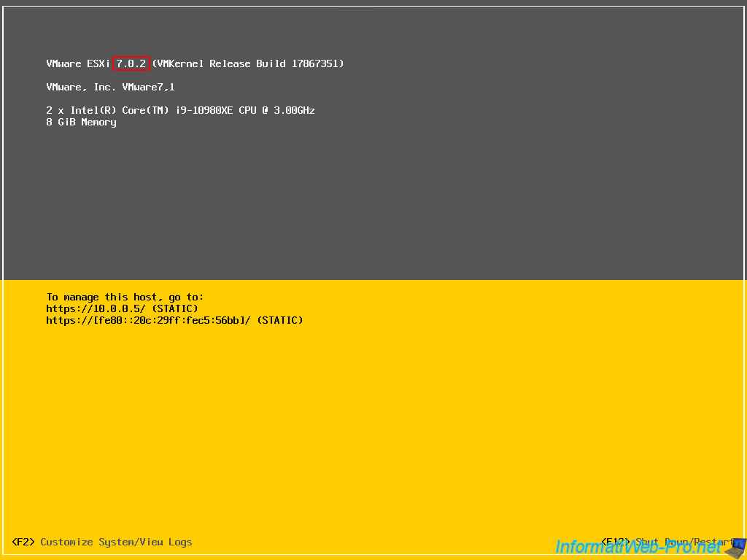
Task: Click the red-boxed 7.0.2 version number
Action: tap(131, 64)
